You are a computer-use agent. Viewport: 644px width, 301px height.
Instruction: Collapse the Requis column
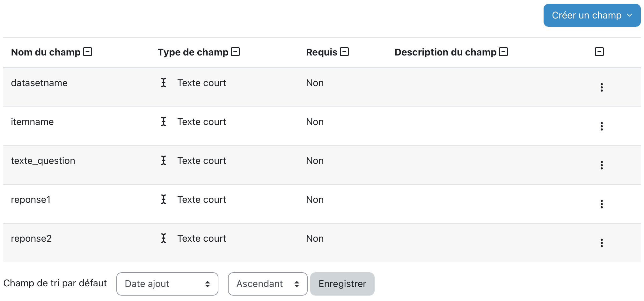pos(344,52)
